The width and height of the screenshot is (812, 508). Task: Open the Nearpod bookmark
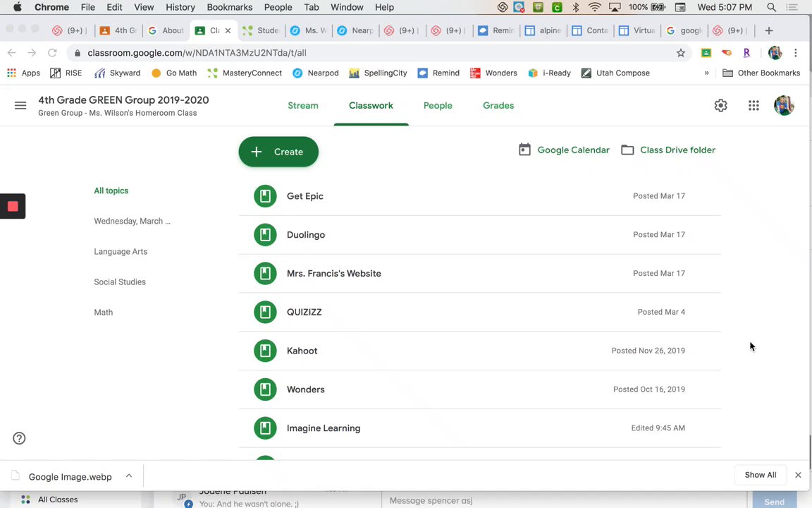315,73
